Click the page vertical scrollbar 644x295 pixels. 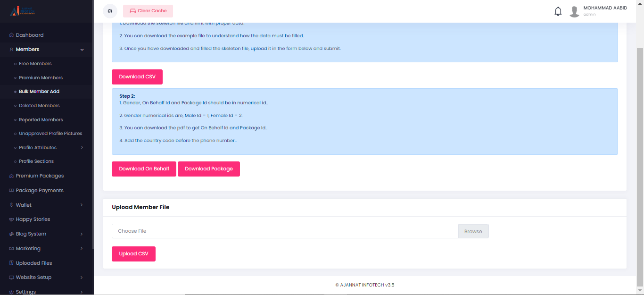click(640, 165)
